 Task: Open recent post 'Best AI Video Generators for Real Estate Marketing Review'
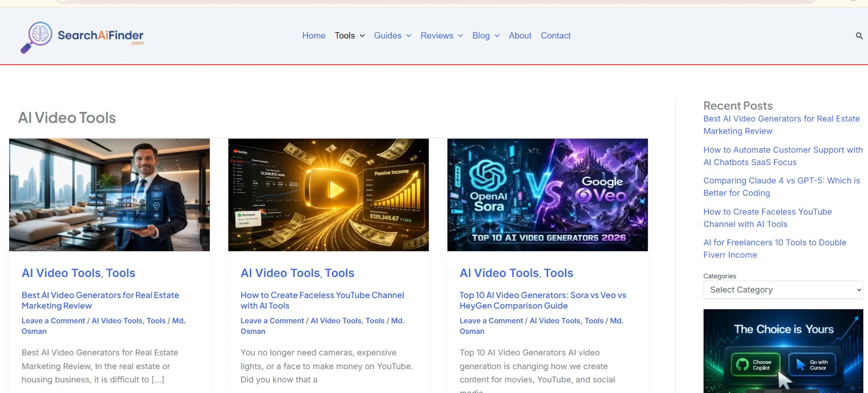click(x=782, y=125)
